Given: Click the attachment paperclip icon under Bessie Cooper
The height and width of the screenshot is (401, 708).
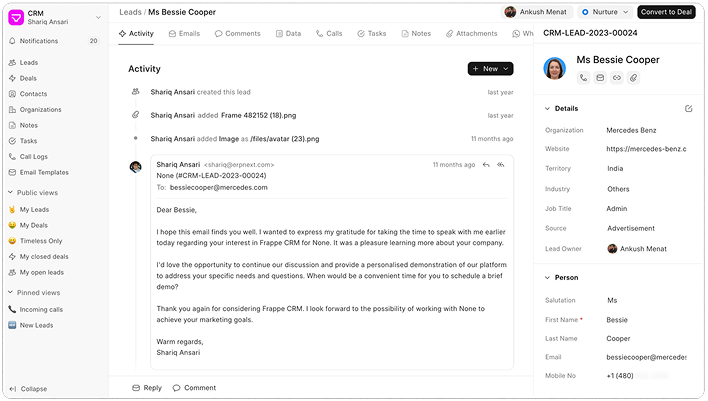Looking at the screenshot, I should 633,78.
